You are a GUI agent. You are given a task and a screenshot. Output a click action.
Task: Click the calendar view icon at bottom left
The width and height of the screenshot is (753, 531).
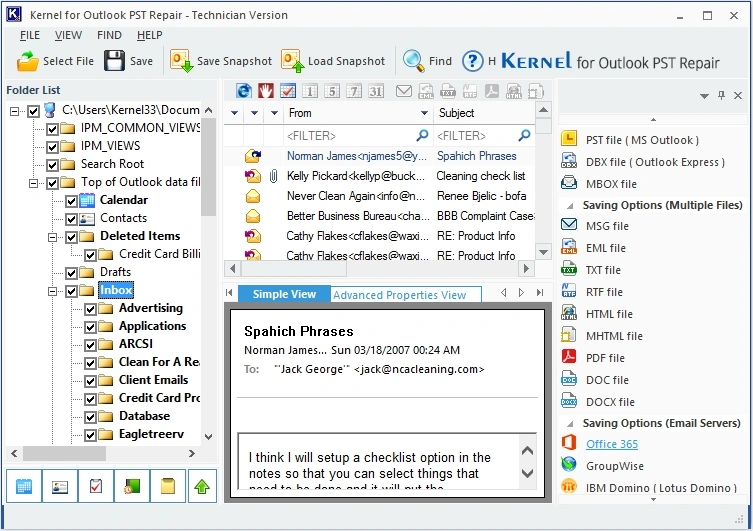point(24,486)
